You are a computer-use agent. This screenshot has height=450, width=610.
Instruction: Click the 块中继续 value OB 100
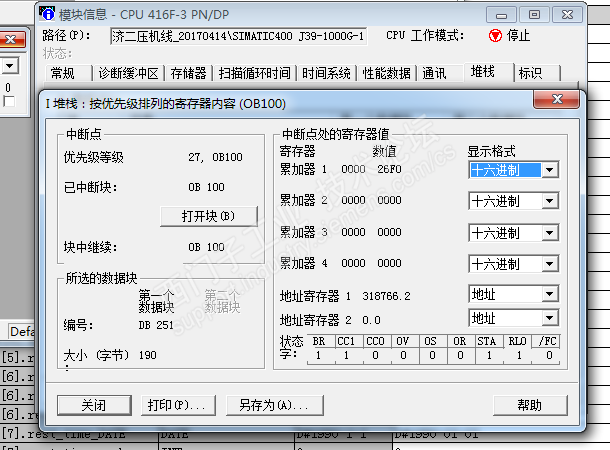[206, 247]
